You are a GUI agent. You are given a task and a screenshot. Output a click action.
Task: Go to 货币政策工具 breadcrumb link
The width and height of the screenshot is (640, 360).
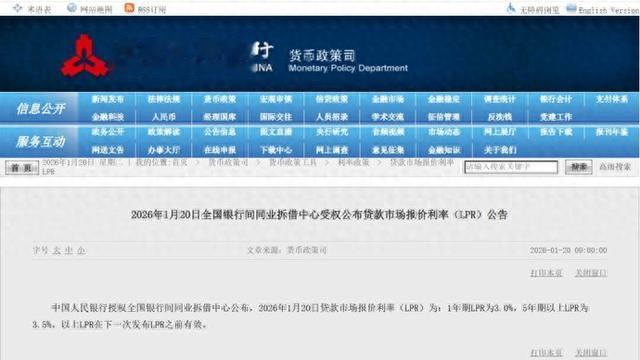click(293, 162)
